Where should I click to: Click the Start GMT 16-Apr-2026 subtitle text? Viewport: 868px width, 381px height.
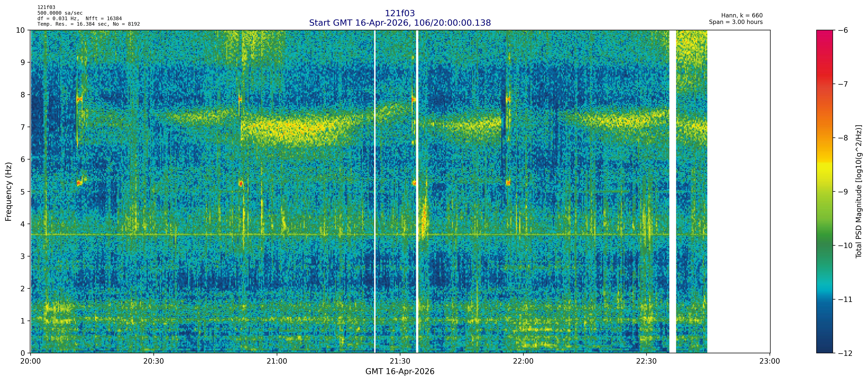pos(400,23)
